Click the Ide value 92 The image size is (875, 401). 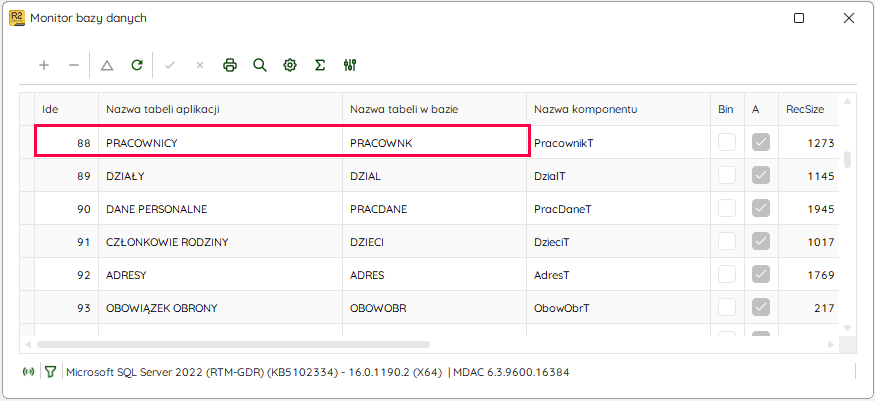point(84,275)
